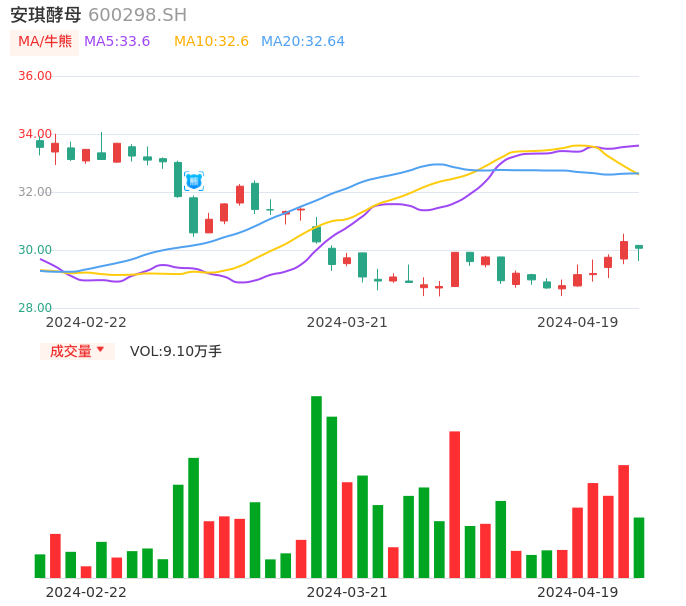Click the 2024-02-22 date label under the price chart

point(86,322)
